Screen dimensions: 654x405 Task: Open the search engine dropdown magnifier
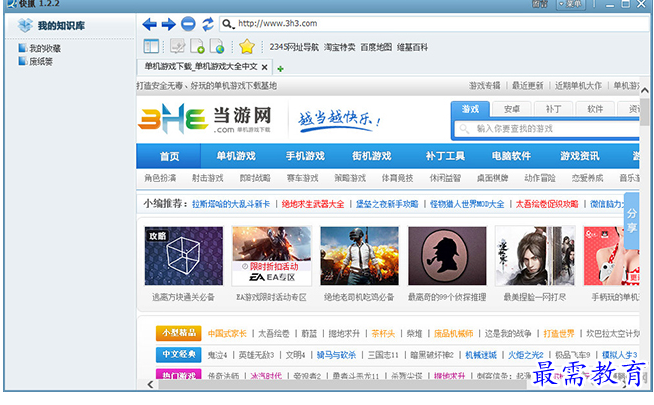pyautogui.click(x=228, y=24)
